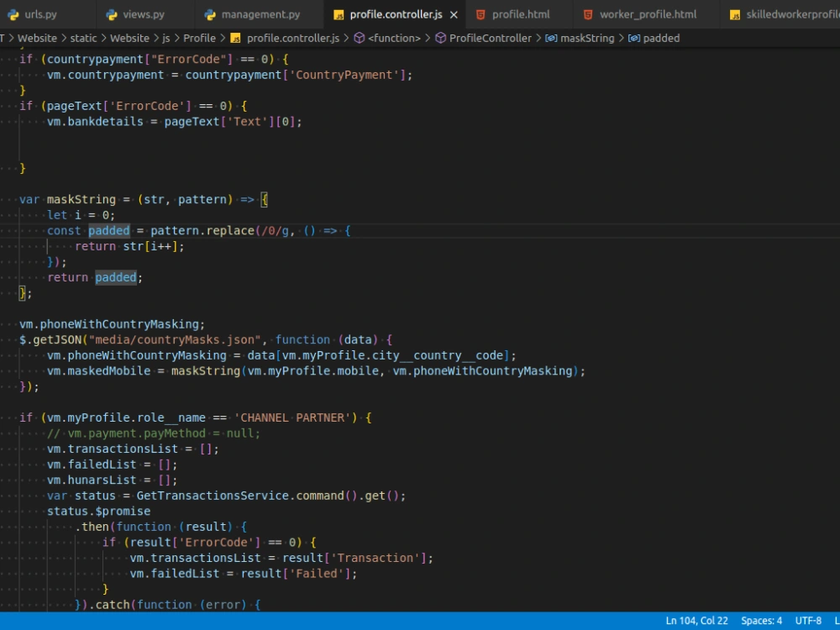Open the ProfileController breadcrumb symbol
The image size is (840, 630).
(491, 38)
